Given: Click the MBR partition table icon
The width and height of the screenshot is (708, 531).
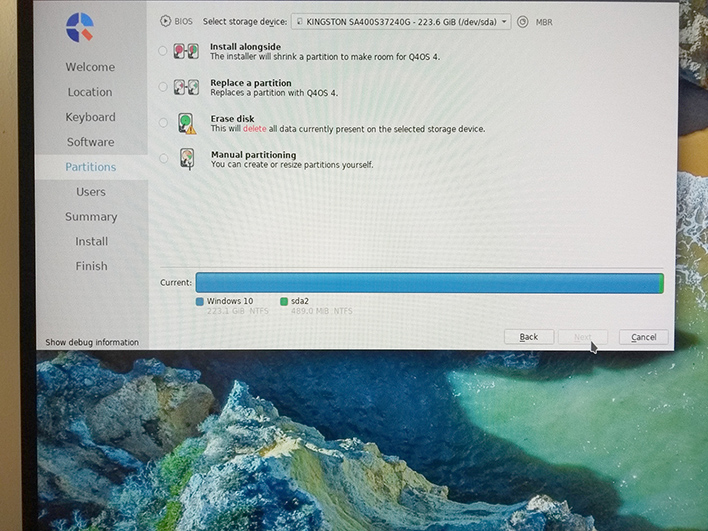Looking at the screenshot, I should 523,21.
